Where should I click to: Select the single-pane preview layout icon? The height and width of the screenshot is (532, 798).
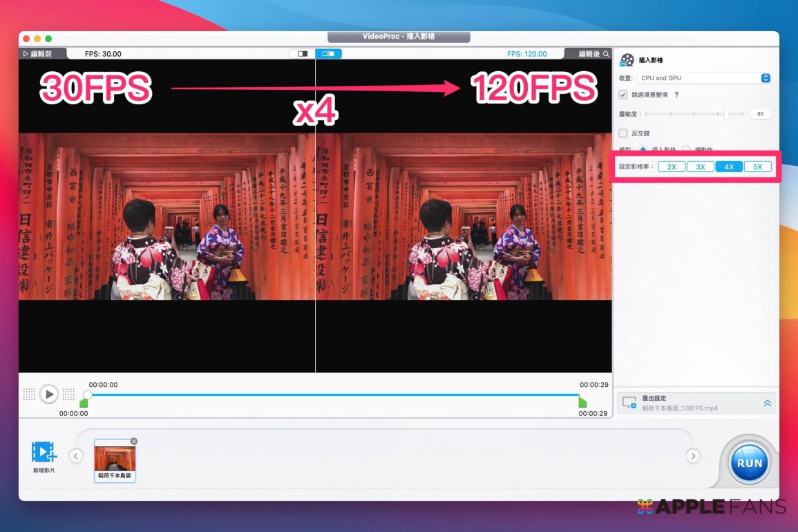pos(302,53)
